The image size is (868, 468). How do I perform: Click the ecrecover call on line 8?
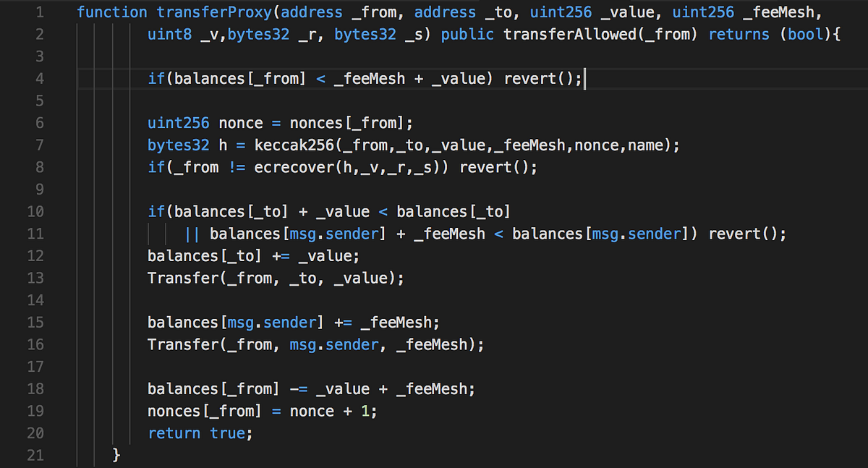(x=352, y=168)
